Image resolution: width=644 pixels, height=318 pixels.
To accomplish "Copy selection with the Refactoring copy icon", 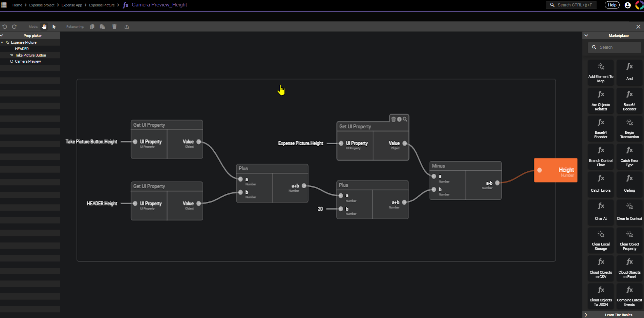I will coord(92,27).
